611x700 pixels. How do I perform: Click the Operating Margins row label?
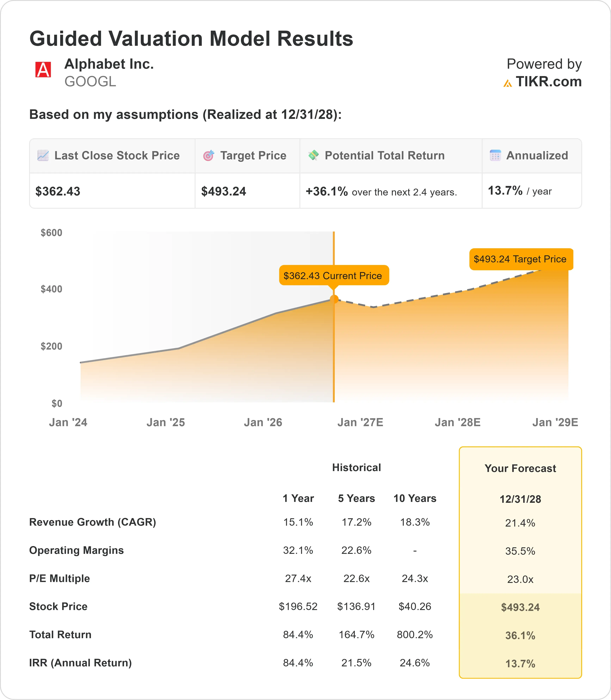pos(77,550)
